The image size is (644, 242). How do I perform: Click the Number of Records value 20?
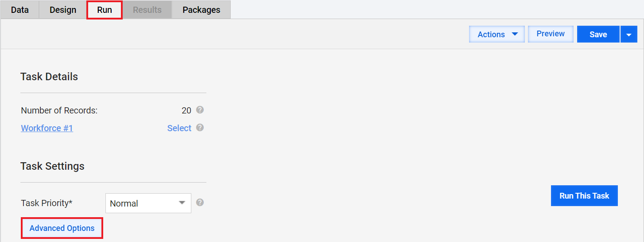click(186, 110)
